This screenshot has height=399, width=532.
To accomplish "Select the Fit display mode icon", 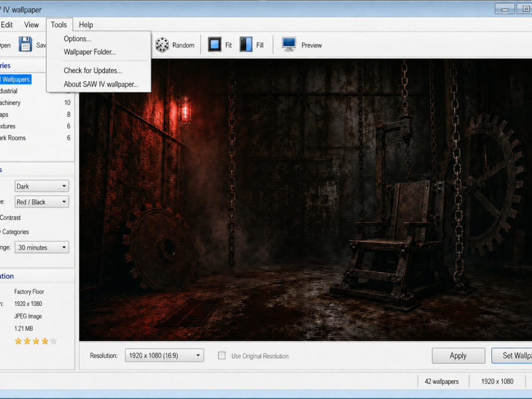I will 214,45.
